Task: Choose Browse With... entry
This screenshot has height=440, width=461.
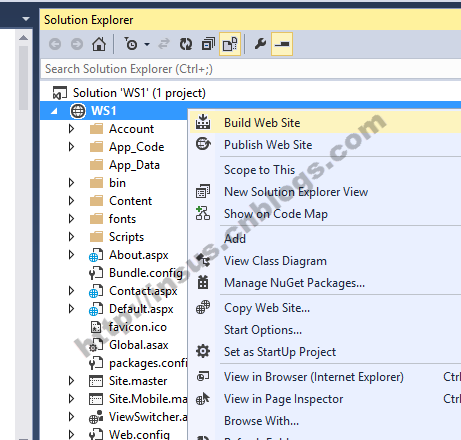Action: [326, 421]
